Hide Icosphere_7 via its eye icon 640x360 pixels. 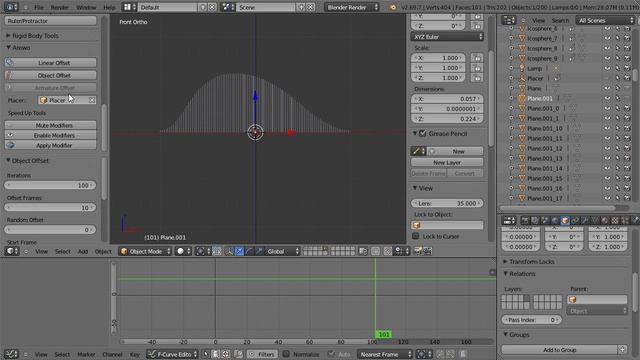pos(607,38)
